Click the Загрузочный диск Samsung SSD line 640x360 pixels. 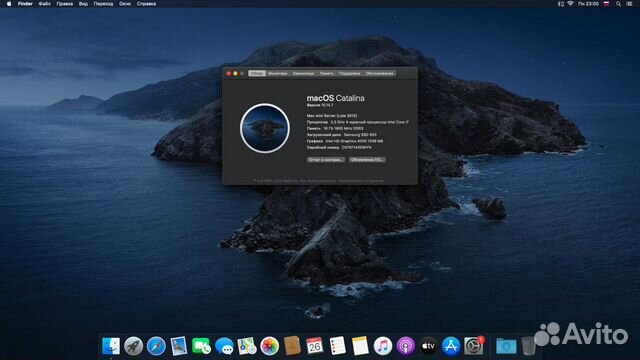(x=342, y=135)
